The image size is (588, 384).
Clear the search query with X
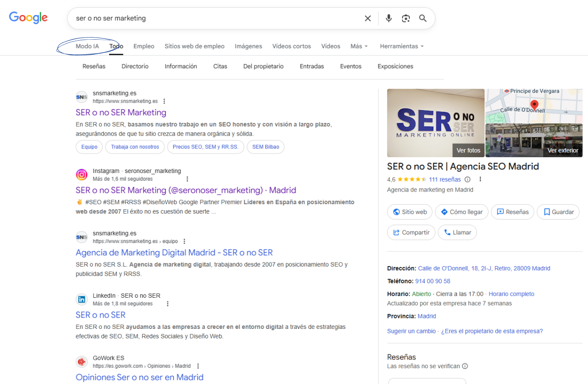pos(368,19)
